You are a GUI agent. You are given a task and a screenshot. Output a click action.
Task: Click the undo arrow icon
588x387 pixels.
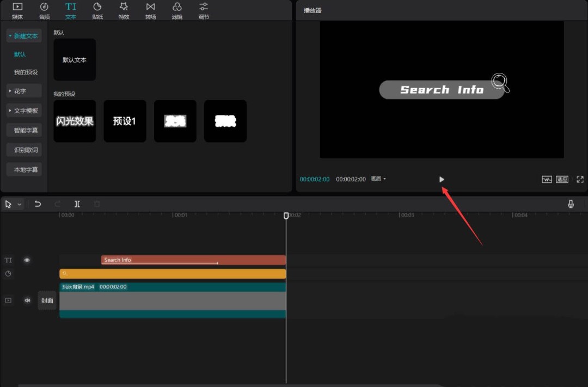[38, 204]
